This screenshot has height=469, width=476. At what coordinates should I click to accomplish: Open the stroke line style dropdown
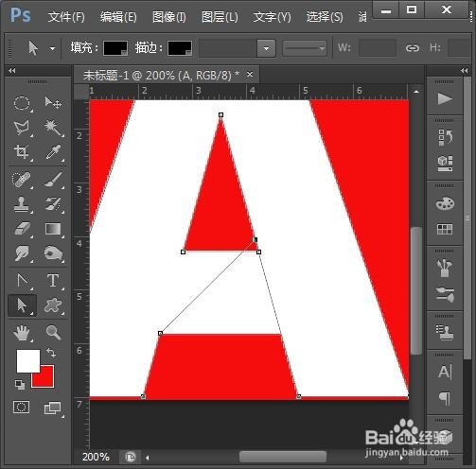click(305, 48)
